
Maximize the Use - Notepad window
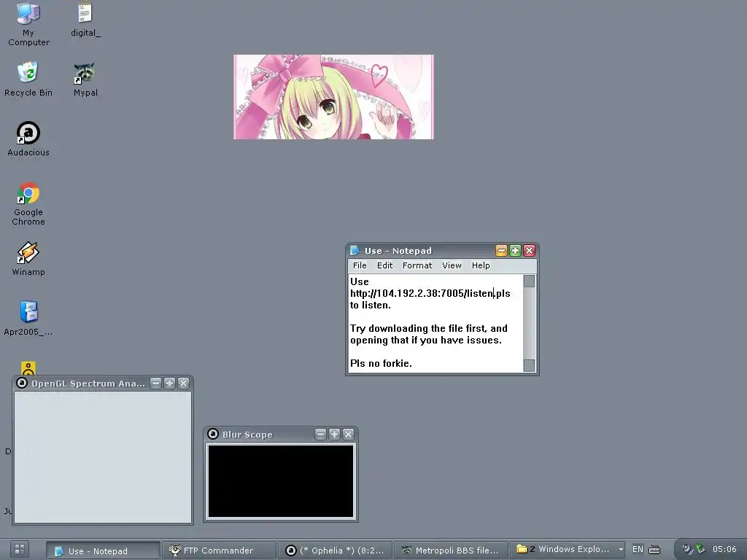point(515,251)
